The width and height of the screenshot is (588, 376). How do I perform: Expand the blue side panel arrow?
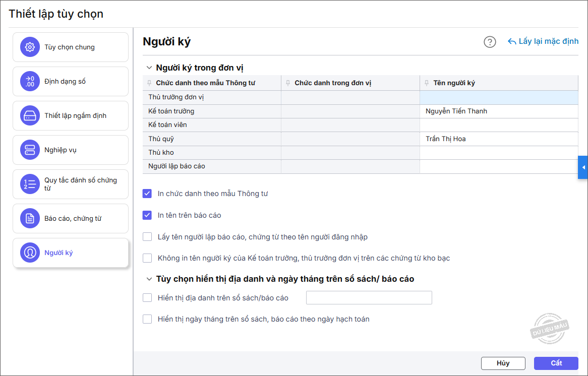pyautogui.click(x=583, y=167)
